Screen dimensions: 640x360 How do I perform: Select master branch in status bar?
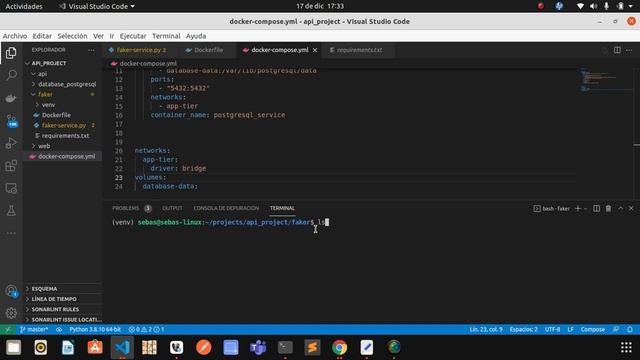tap(34, 329)
